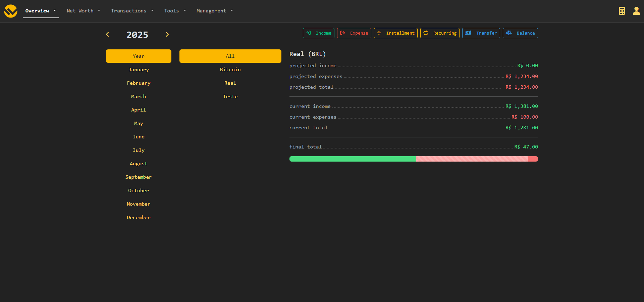Add a new Income transaction
Screen dimensions: 644x302
pyautogui.click(x=318, y=33)
